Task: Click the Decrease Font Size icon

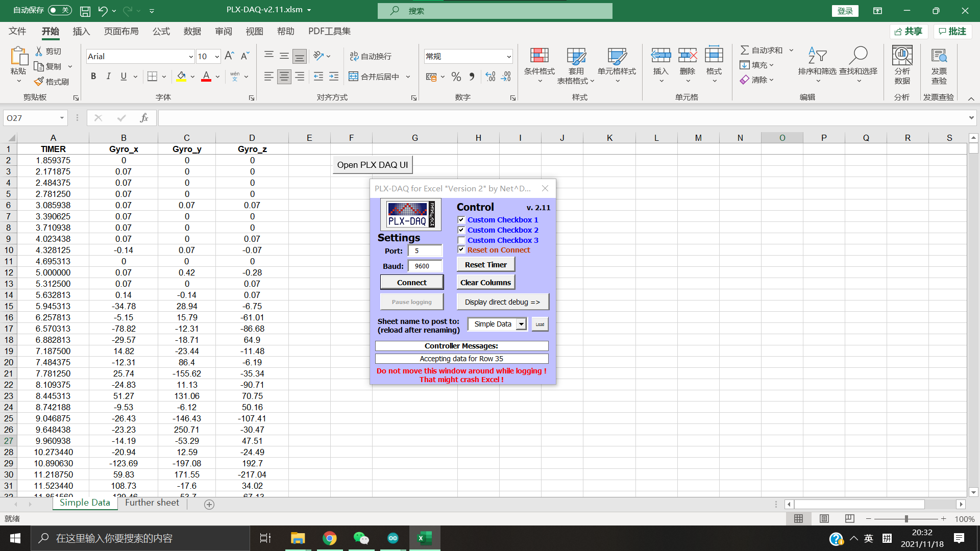Action: point(245,56)
